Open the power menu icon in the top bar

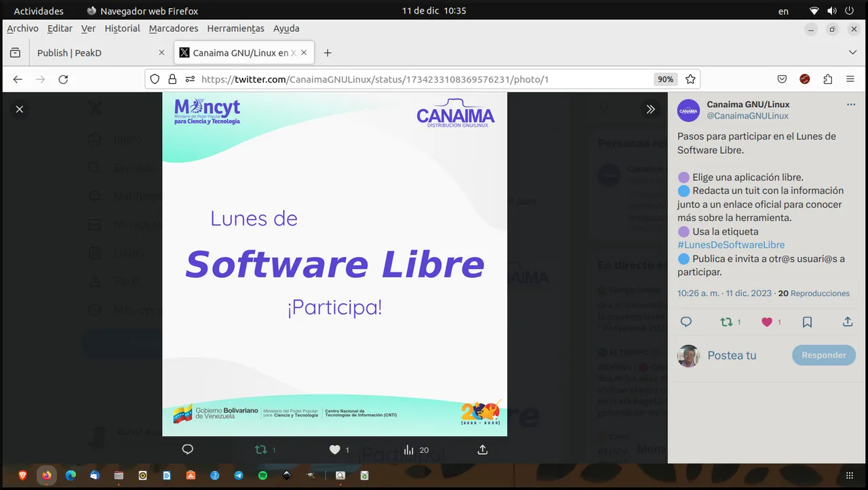(x=849, y=11)
